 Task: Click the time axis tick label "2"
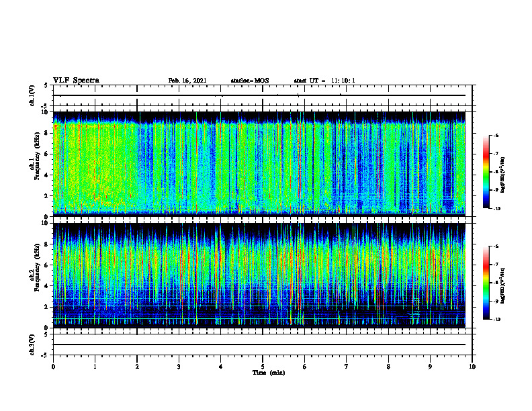coord(137,367)
